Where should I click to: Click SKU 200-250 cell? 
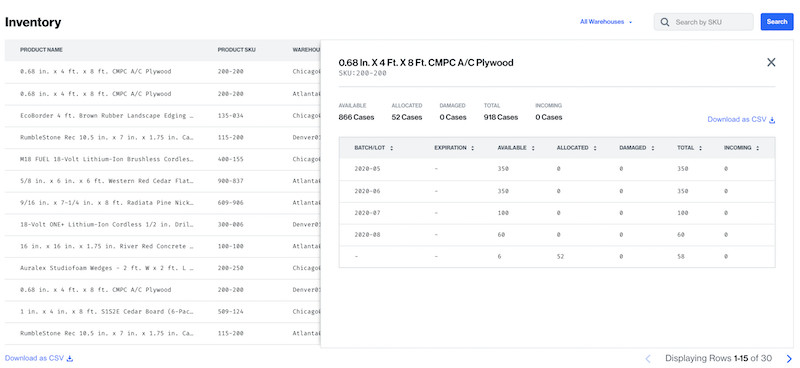point(231,267)
